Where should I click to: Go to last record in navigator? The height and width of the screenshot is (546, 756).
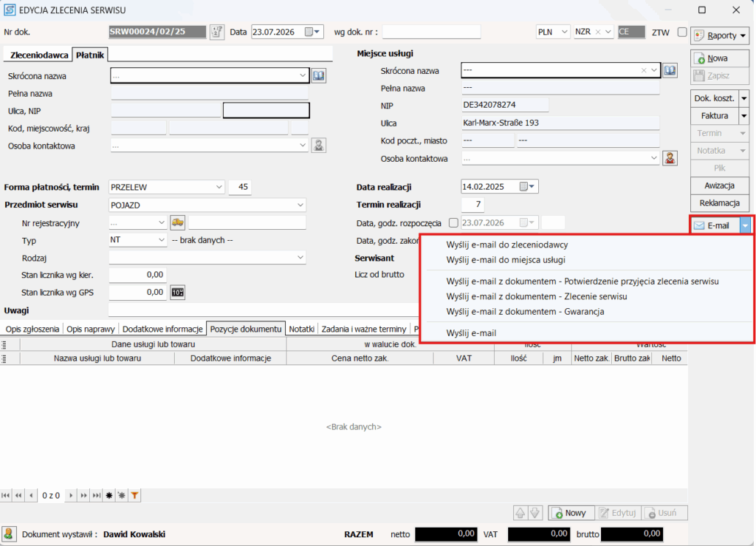pyautogui.click(x=97, y=495)
